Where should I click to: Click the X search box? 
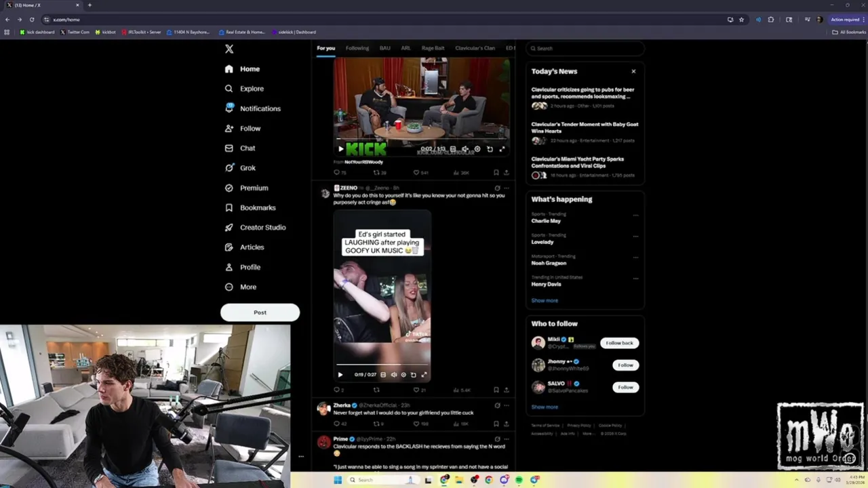[x=585, y=48]
